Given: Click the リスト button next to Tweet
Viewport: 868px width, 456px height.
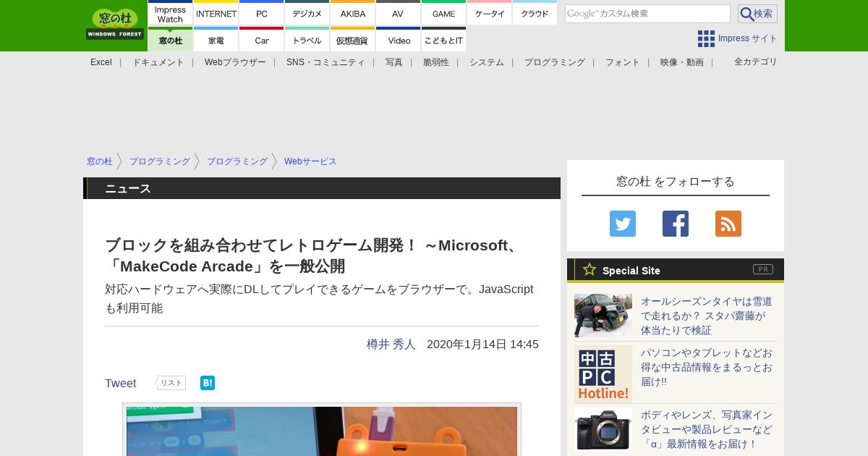Looking at the screenshot, I should [x=171, y=383].
